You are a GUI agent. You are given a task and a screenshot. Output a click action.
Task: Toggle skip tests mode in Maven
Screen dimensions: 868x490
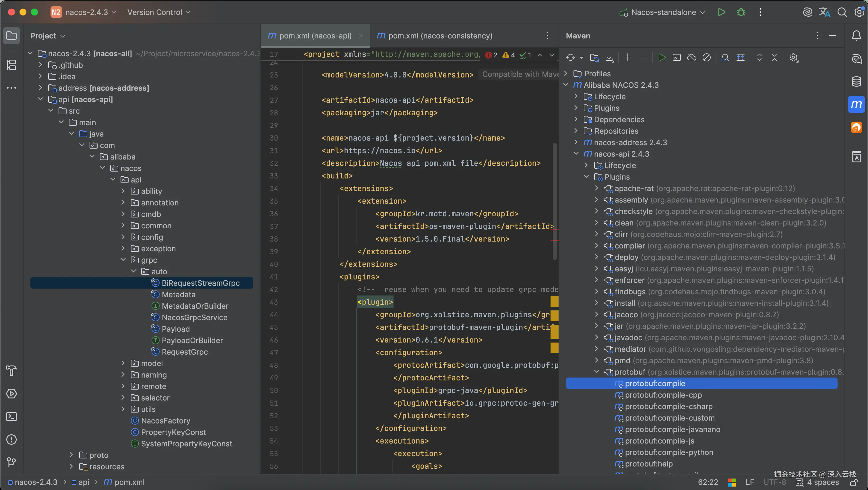pyautogui.click(x=707, y=58)
